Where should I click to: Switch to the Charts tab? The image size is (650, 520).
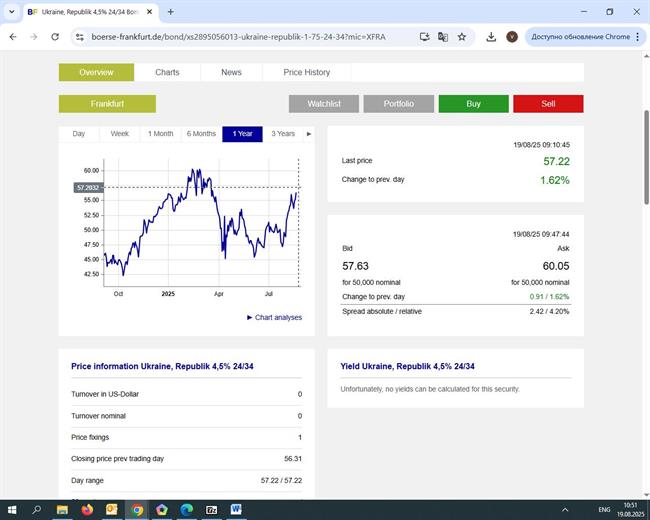tap(167, 72)
